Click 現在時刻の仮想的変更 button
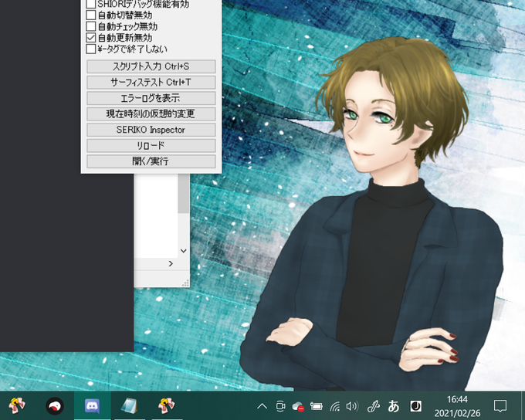Image resolution: width=525 pixels, height=420 pixels. click(151, 113)
